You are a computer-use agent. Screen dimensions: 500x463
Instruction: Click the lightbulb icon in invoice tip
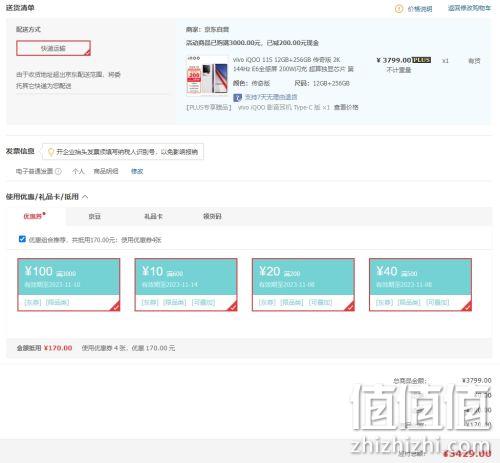(x=51, y=152)
